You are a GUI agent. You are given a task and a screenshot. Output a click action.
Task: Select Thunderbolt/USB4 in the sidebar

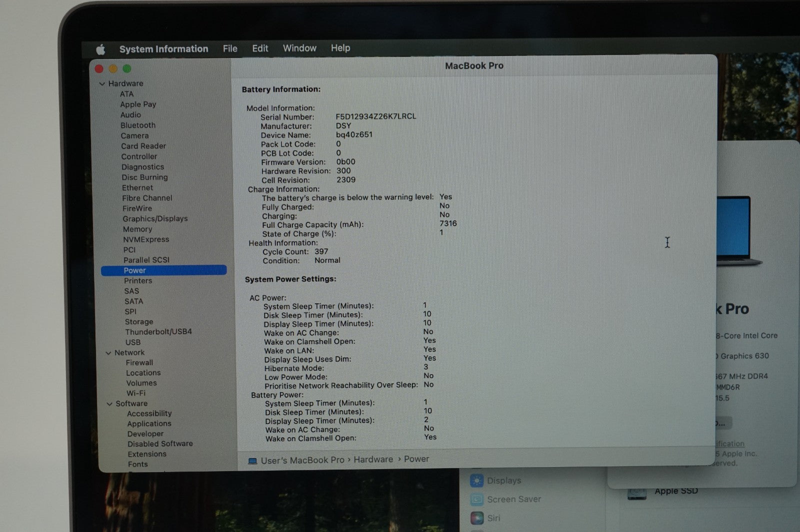click(158, 332)
